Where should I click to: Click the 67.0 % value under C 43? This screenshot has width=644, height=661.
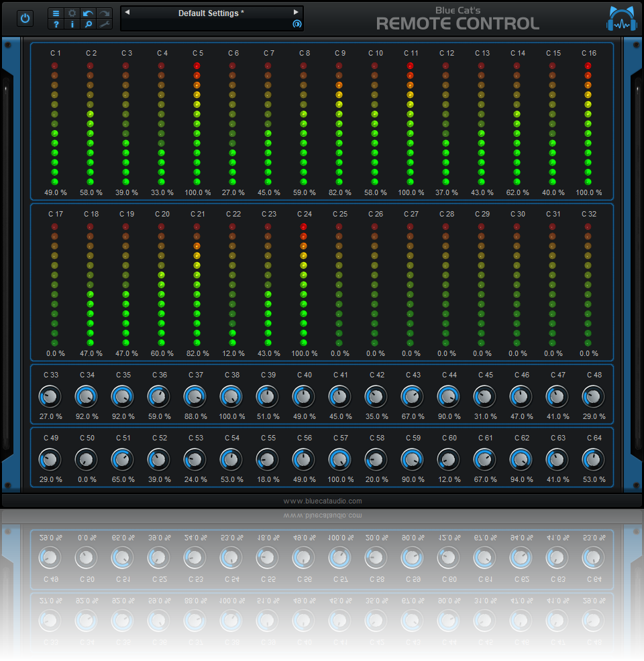(413, 416)
